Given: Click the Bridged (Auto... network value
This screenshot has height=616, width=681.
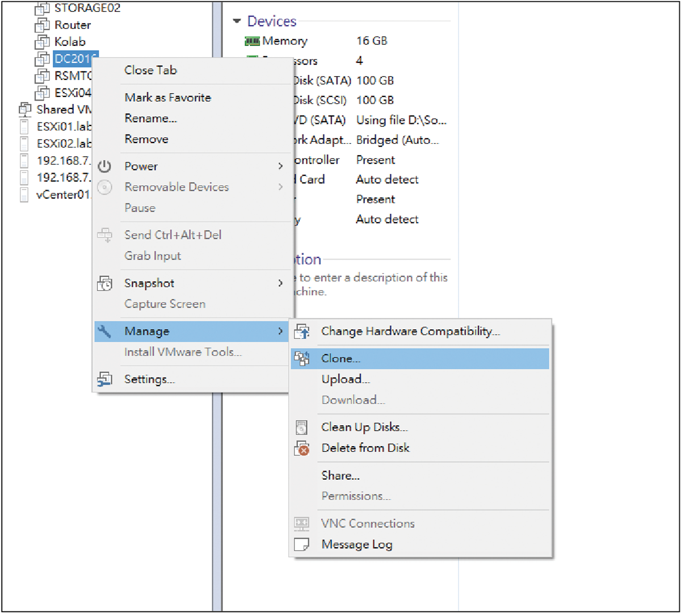Looking at the screenshot, I should [397, 140].
